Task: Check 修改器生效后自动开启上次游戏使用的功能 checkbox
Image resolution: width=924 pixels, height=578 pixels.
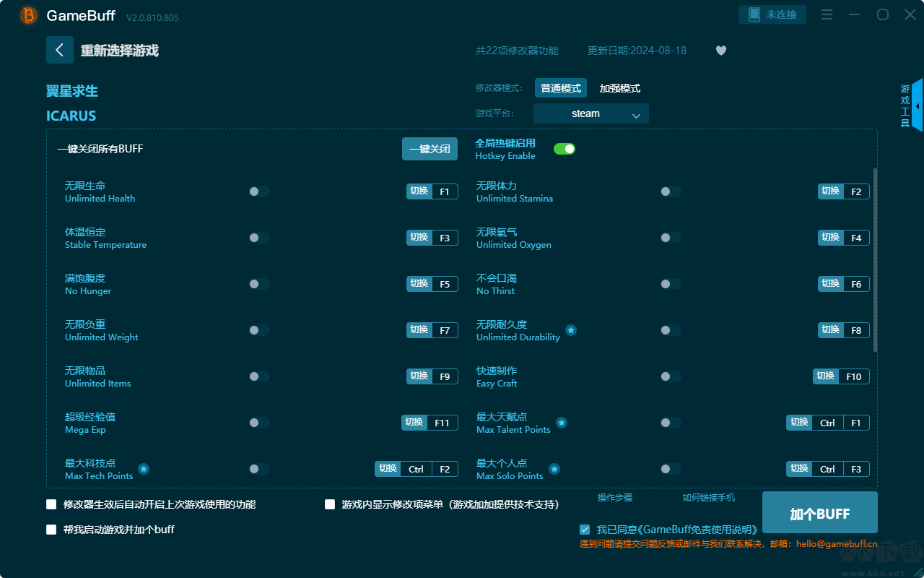Action: 51,504
